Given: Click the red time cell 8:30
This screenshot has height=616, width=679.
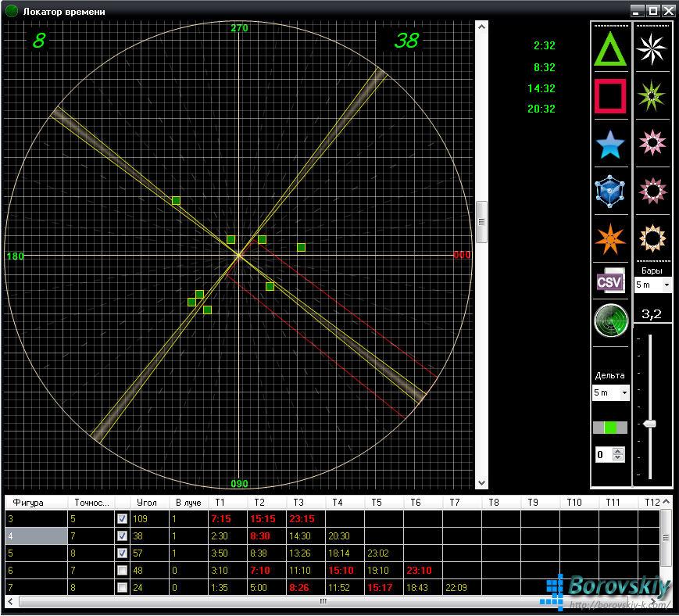Looking at the screenshot, I should 266,535.
